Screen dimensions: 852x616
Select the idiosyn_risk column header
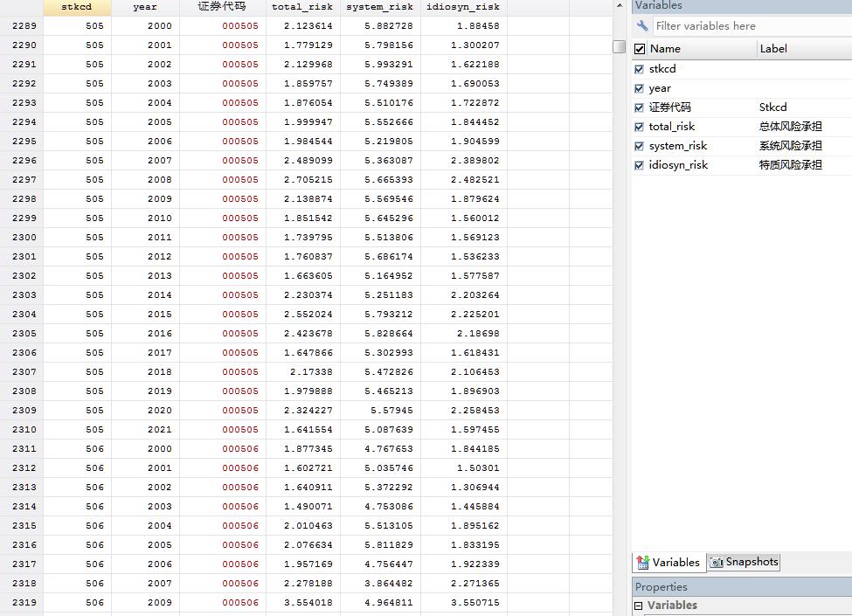point(463,7)
